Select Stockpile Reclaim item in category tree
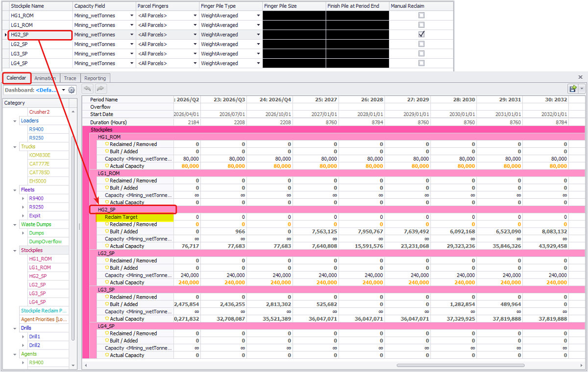This screenshot has width=588, height=372. click(x=44, y=311)
